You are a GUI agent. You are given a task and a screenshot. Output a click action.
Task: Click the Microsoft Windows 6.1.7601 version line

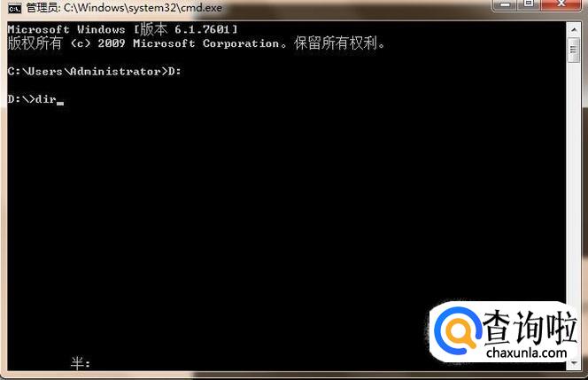click(x=122, y=29)
